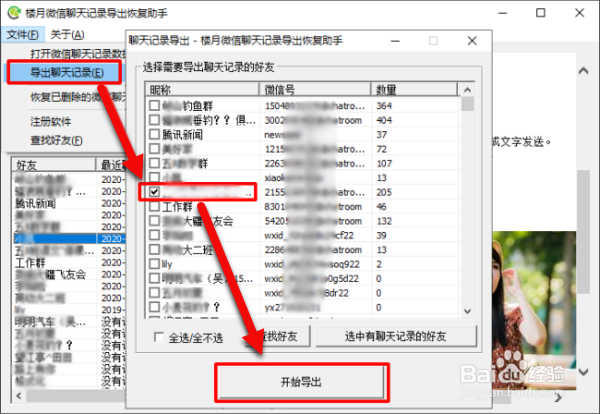Select 工作群 in main window friend list
Image resolution: width=600 pixels, height=414 pixels.
pyautogui.click(x=30, y=262)
